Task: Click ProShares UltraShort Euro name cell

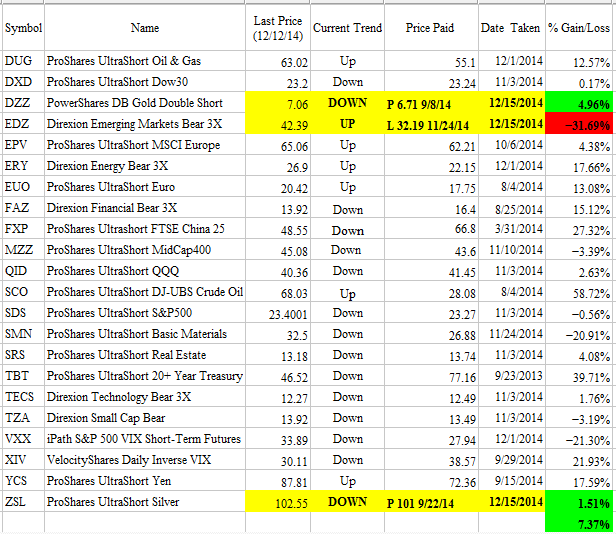Action: point(145,187)
